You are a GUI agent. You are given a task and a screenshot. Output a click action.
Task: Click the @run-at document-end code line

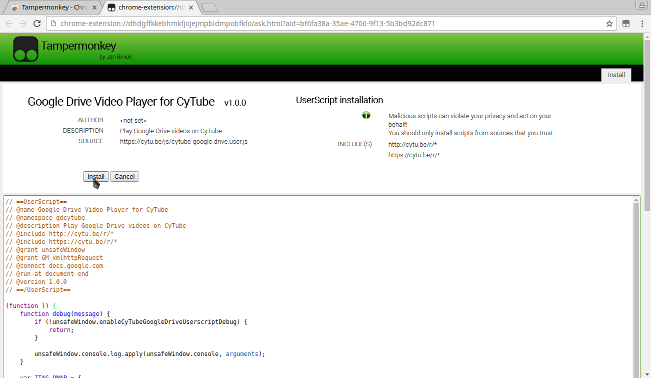tap(47, 274)
